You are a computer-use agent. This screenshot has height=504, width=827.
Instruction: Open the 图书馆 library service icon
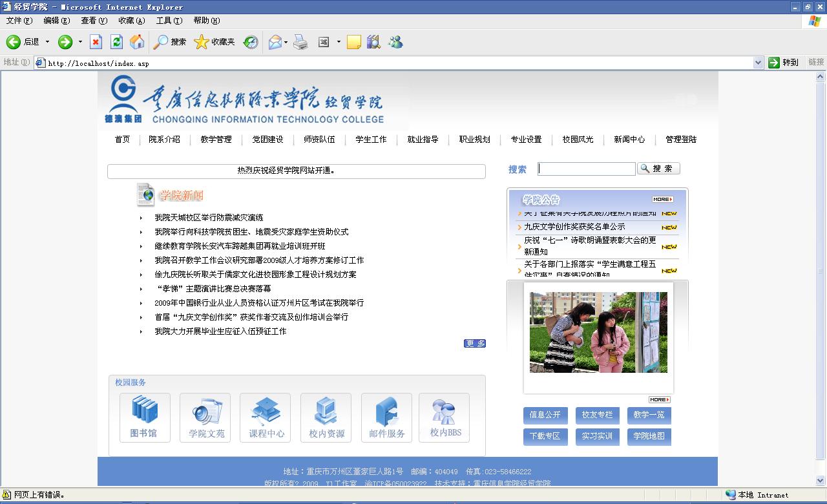pyautogui.click(x=145, y=417)
